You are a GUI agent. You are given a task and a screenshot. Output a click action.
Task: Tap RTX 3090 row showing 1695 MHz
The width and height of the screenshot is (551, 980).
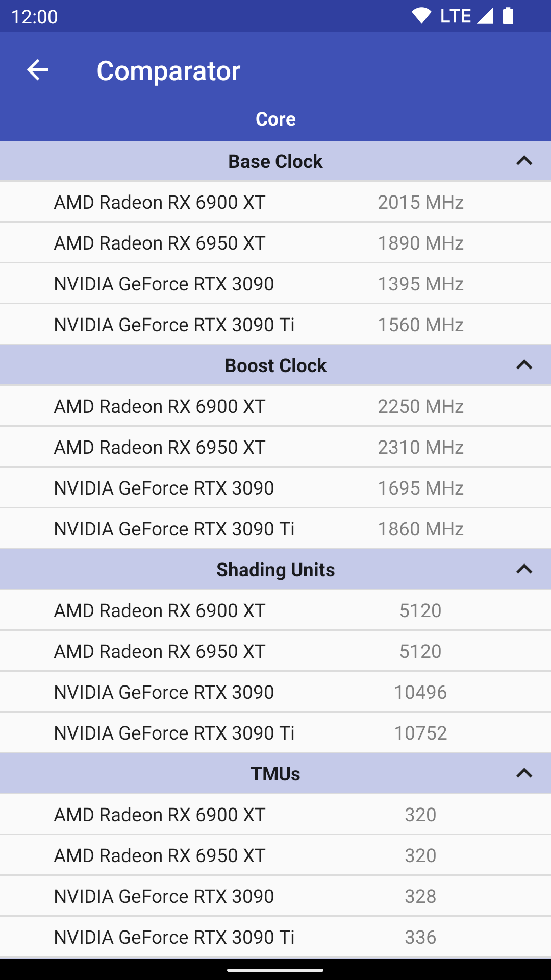[x=275, y=488]
